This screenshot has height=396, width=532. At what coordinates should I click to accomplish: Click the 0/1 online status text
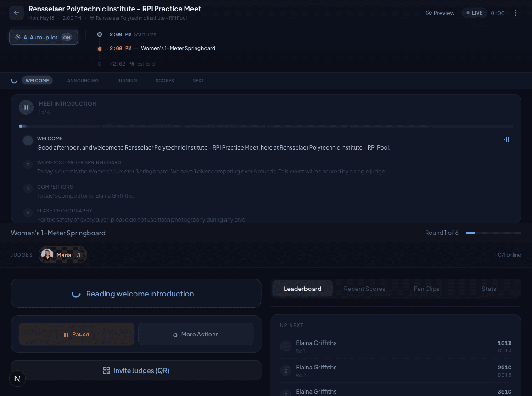coord(509,255)
